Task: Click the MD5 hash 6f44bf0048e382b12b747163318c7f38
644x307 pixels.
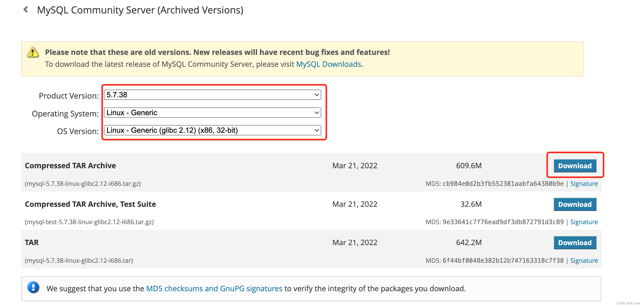Action: point(503,260)
